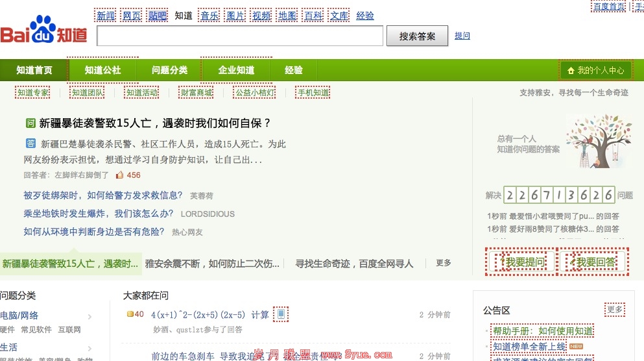Select featured tab 雅安余震不断

(x=212, y=264)
